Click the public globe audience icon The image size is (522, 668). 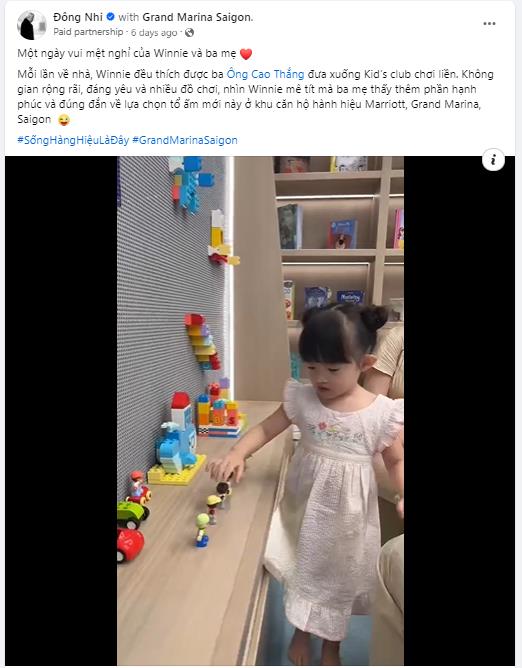click(x=189, y=32)
